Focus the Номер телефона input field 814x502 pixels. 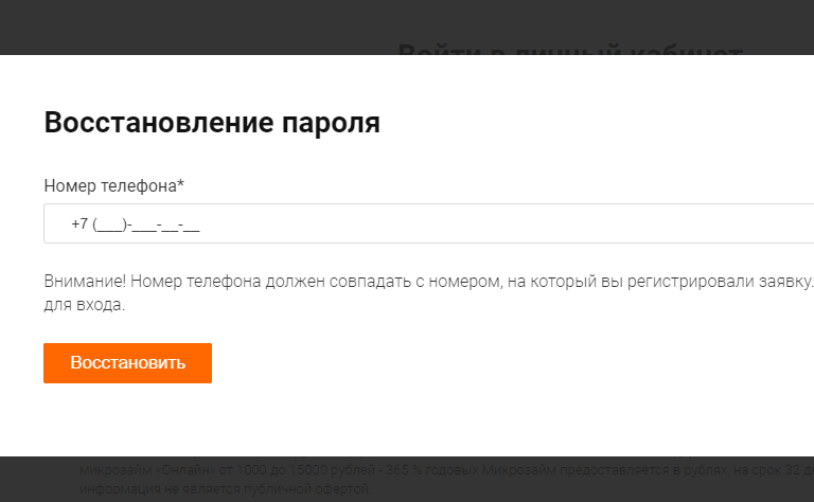[429, 223]
